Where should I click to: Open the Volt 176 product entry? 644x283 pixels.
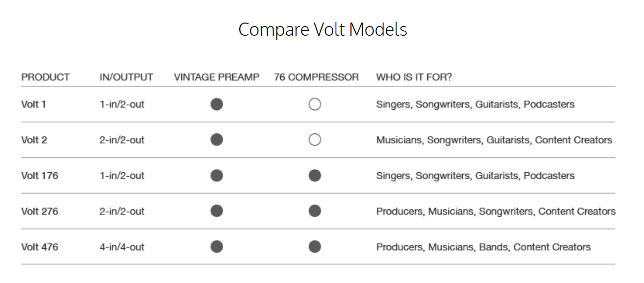tap(40, 176)
